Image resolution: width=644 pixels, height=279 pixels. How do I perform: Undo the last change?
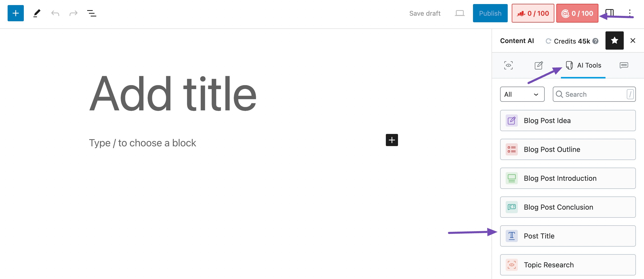coord(55,13)
